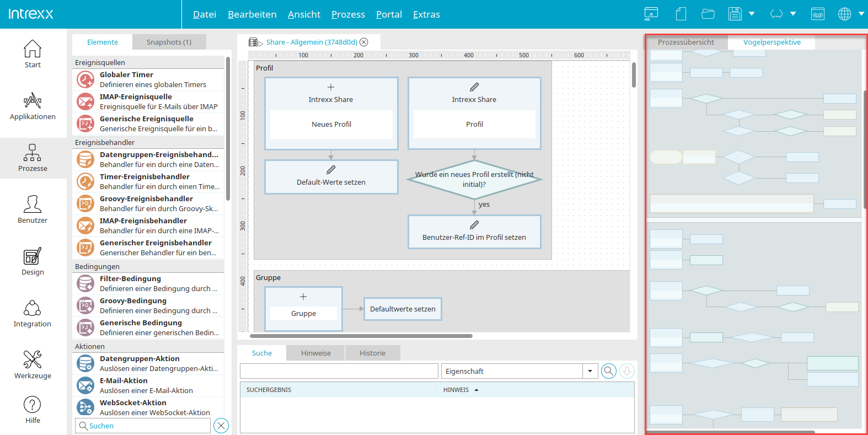Click the down arrow button beside search
Screen dimensions: 868x435
point(627,371)
